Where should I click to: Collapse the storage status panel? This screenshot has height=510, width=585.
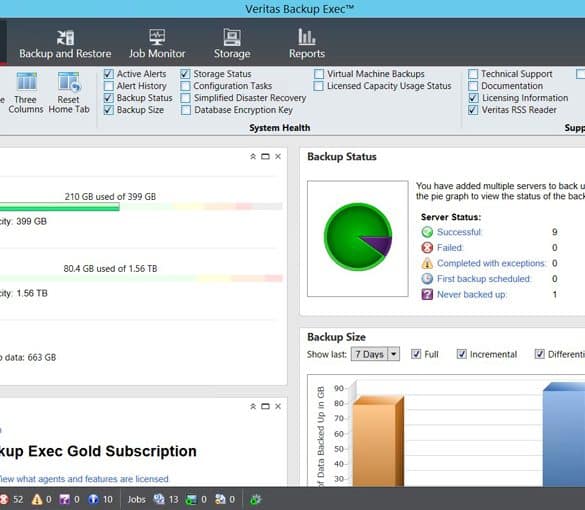point(253,157)
